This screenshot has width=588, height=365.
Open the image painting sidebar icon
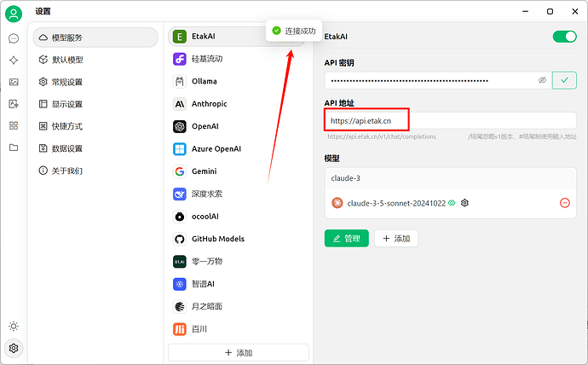click(x=14, y=82)
